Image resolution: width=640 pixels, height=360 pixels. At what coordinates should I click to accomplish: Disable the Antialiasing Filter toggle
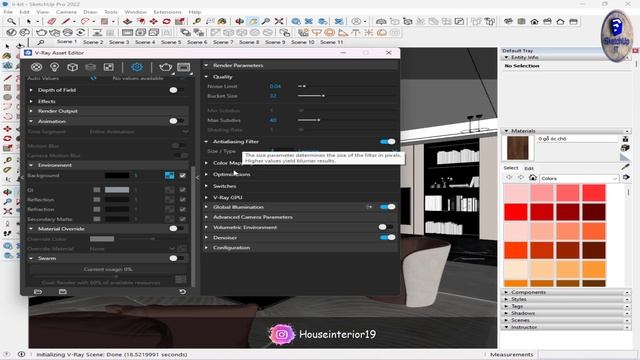387,142
